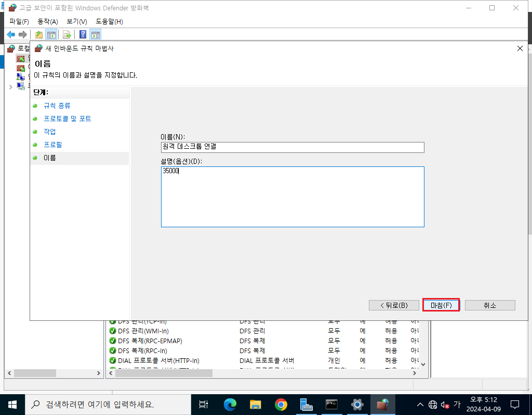Image resolution: width=532 pixels, height=415 pixels.
Task: Click the rules list vertical scroll down arrow
Action: click(423, 365)
